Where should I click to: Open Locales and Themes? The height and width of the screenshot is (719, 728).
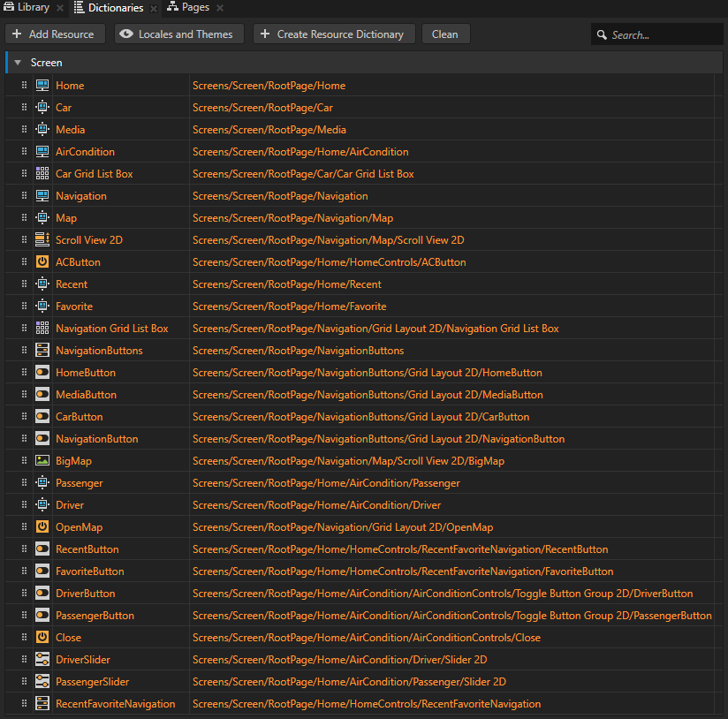tap(178, 34)
